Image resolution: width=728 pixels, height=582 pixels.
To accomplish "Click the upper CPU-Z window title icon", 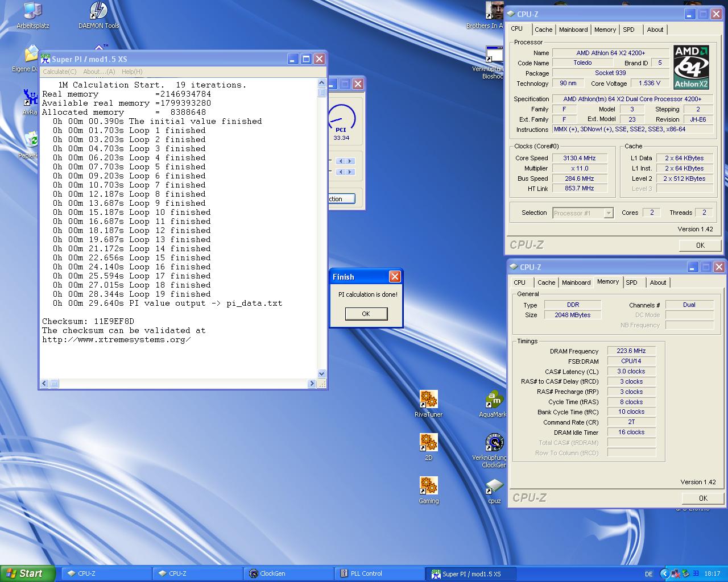I will (x=511, y=14).
